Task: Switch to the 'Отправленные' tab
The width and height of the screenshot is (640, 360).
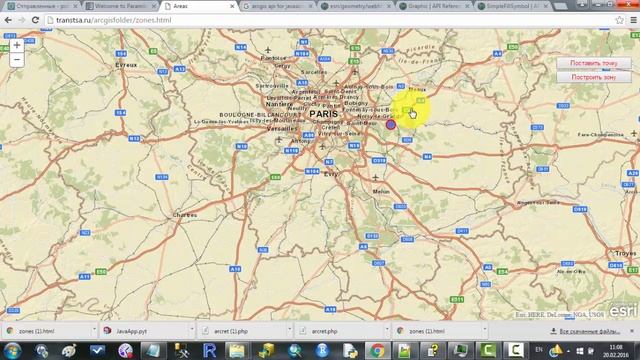Action: point(42,6)
